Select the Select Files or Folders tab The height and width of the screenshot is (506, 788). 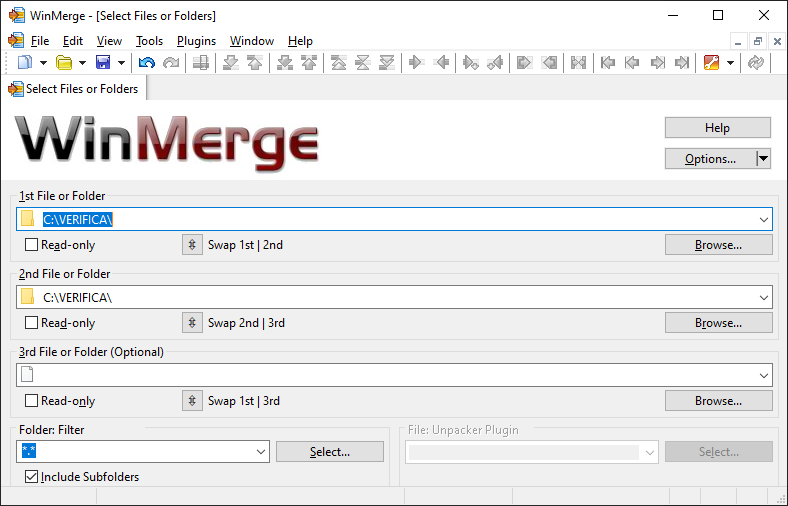point(73,88)
